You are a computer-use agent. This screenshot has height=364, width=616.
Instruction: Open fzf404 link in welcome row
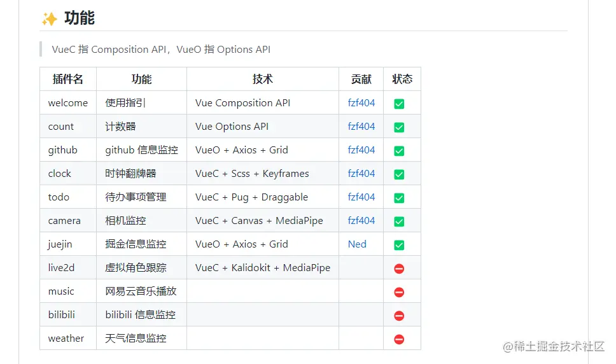(361, 103)
